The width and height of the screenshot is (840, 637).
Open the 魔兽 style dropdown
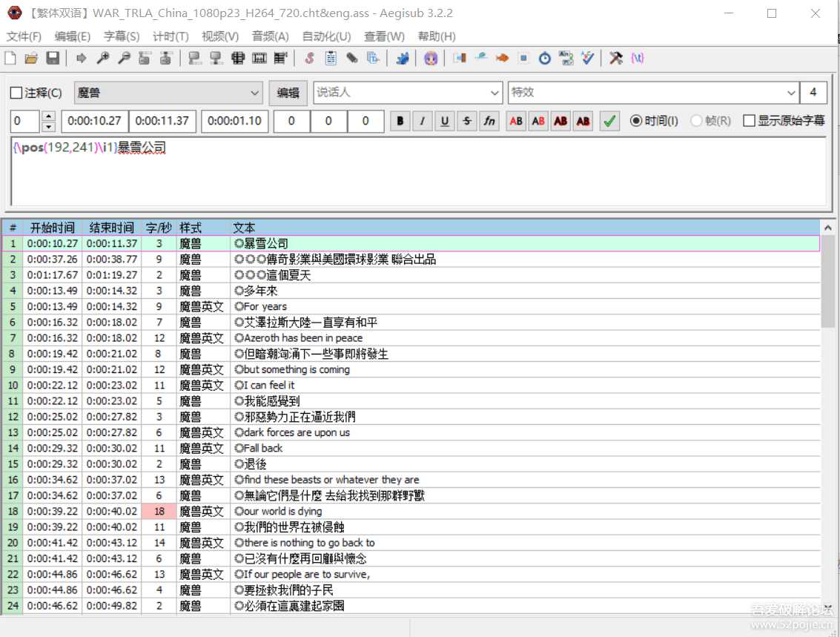click(x=255, y=93)
